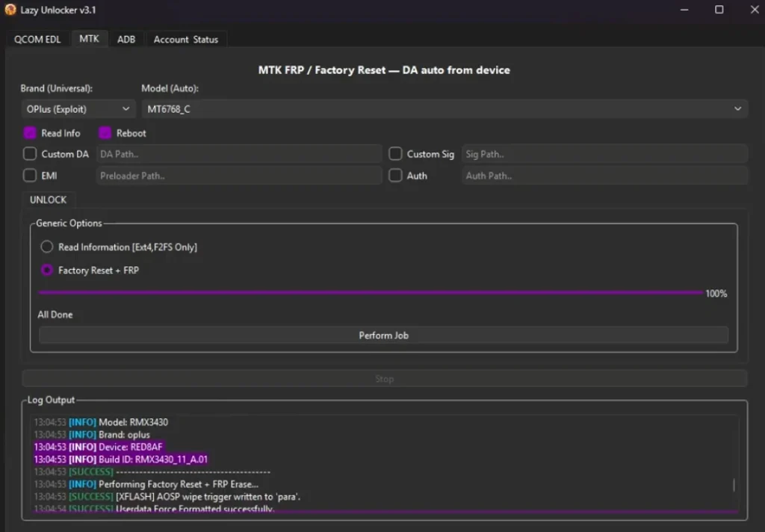Check the EMI option

pyautogui.click(x=30, y=176)
